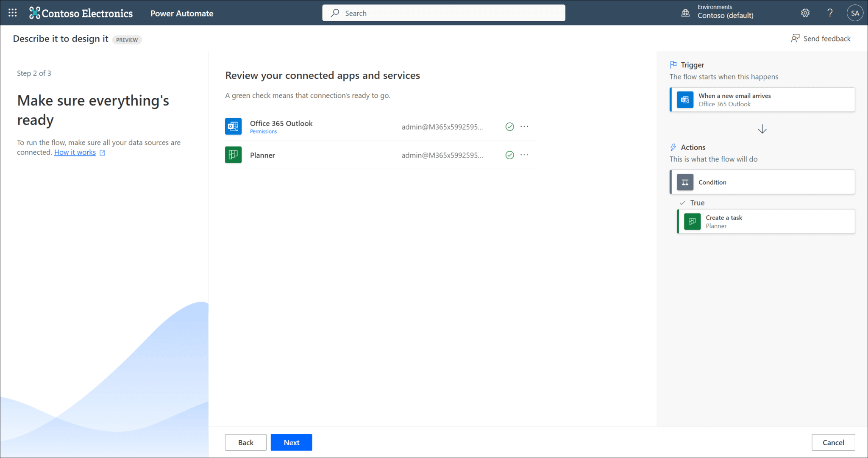This screenshot has width=868, height=458.
Task: Click the green check for Planner
Action: point(509,155)
